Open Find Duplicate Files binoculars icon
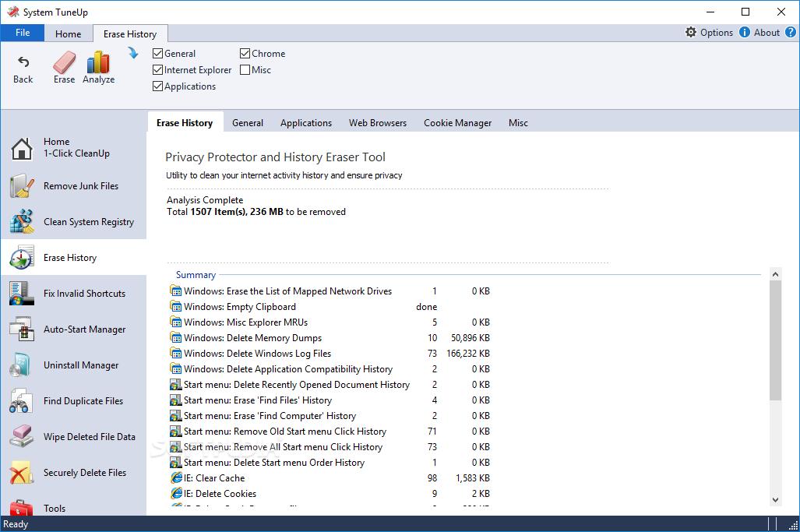This screenshot has width=800, height=532. [22, 401]
